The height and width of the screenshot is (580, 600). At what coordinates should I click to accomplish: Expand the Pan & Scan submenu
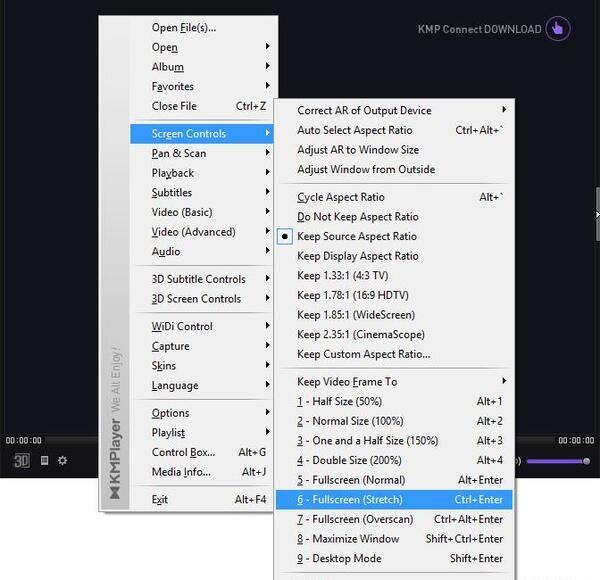(202, 153)
